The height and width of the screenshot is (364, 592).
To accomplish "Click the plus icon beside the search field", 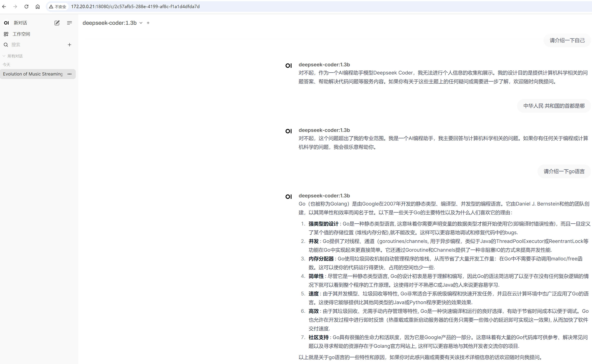I will (x=69, y=45).
